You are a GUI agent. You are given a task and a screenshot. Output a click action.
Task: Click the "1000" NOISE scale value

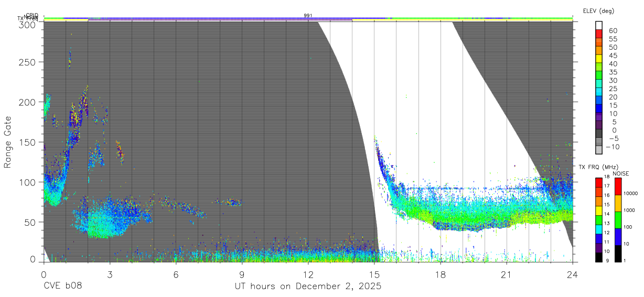click(629, 210)
